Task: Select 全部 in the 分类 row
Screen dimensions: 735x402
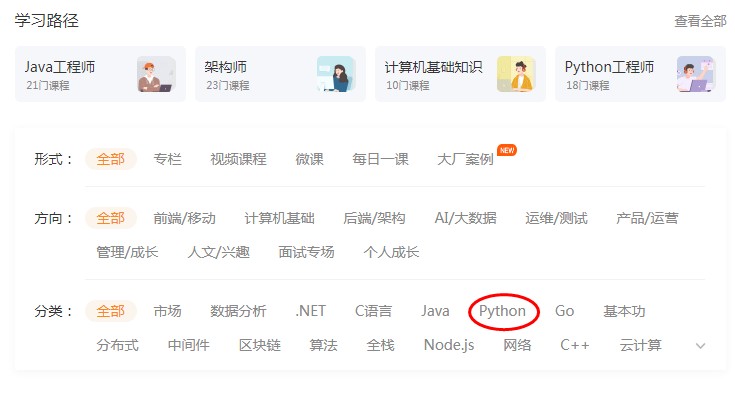Action: click(111, 311)
